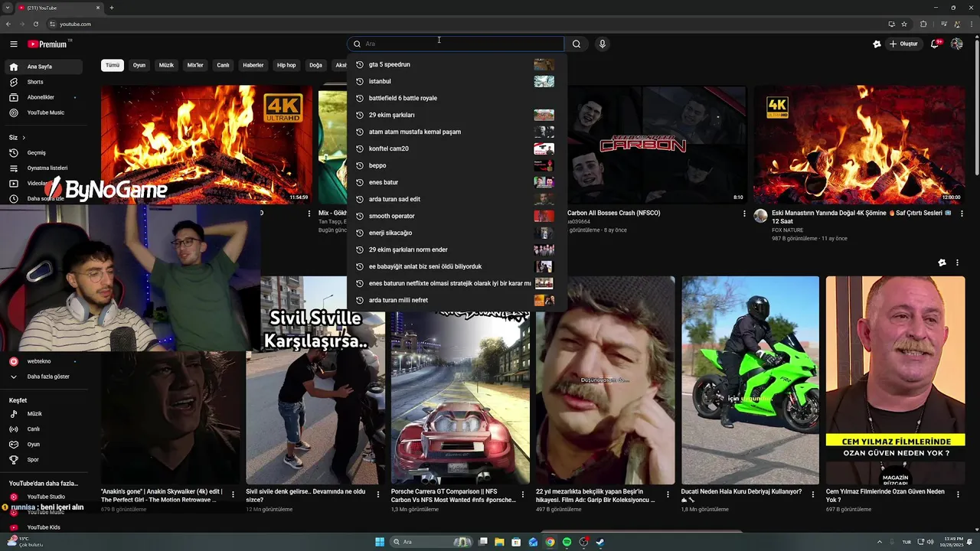Image resolution: width=980 pixels, height=551 pixels.
Task: Select the Canlı filter chip
Action: click(223, 65)
